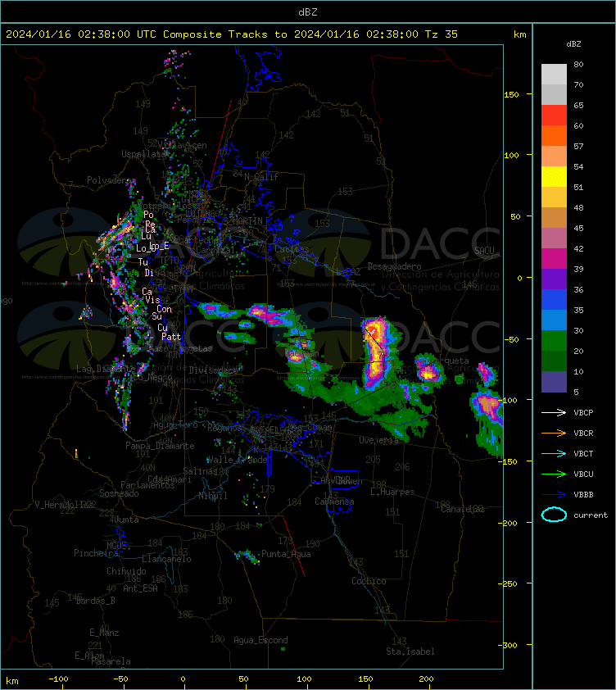616x690 pixels.
Task: Click the 'current' legend label
Action: [591, 515]
